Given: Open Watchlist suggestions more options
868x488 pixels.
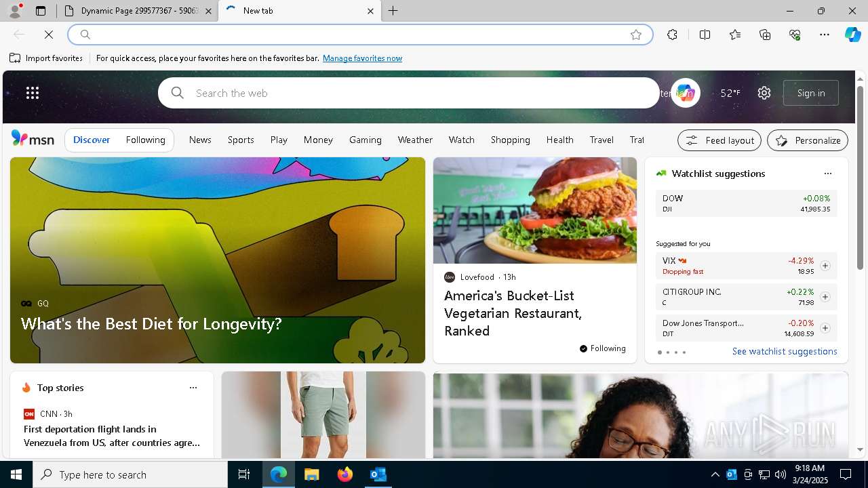Looking at the screenshot, I should 827,174.
